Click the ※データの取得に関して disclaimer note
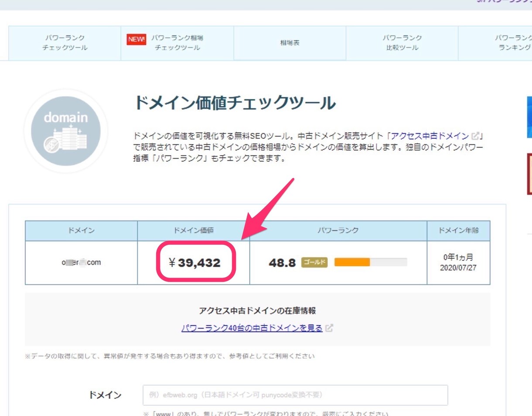The height and width of the screenshot is (416, 532). pos(169,356)
